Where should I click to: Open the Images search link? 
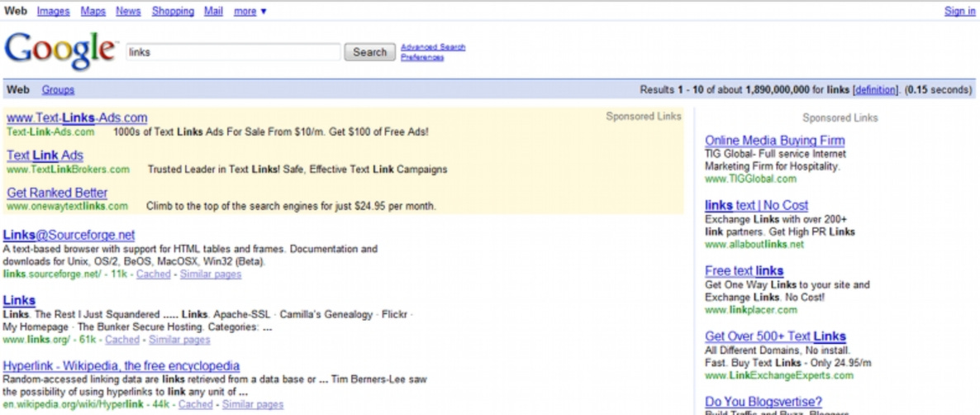53,12
